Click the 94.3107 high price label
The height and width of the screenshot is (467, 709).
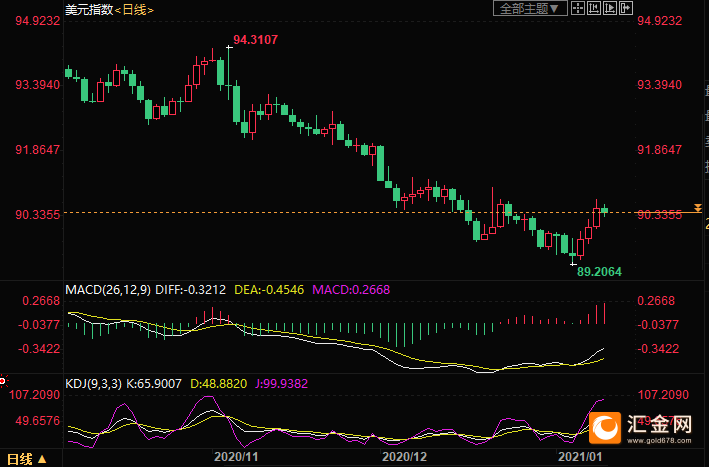pos(255,40)
